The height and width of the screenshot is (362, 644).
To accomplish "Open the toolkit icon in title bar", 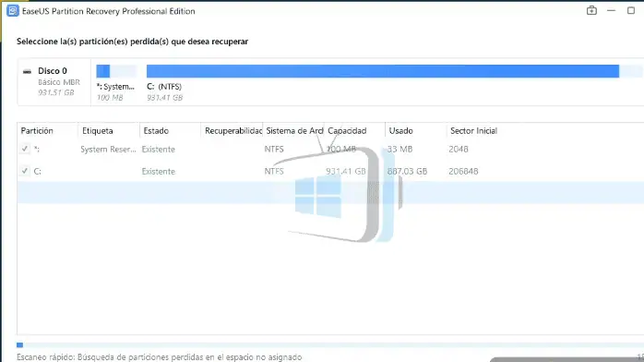I will (591, 11).
